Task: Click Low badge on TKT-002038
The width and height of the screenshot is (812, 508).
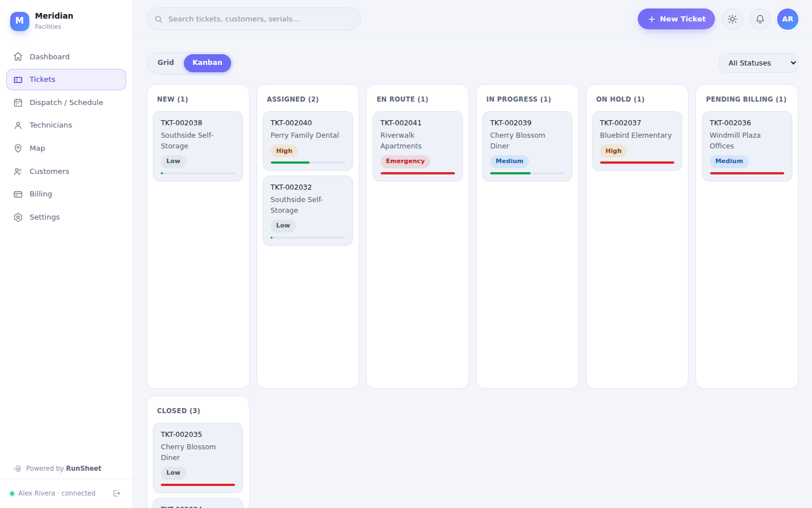Action: [x=173, y=161]
